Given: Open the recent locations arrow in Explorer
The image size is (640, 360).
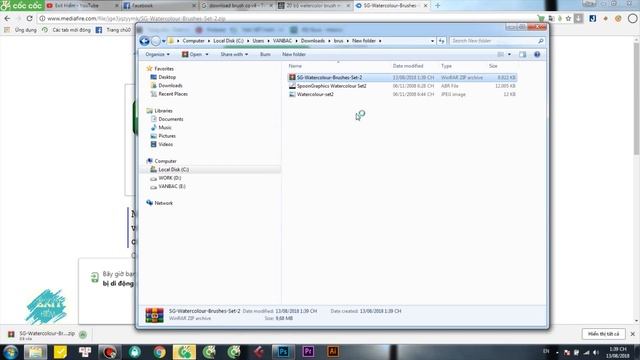Looking at the screenshot, I should click(x=164, y=41).
